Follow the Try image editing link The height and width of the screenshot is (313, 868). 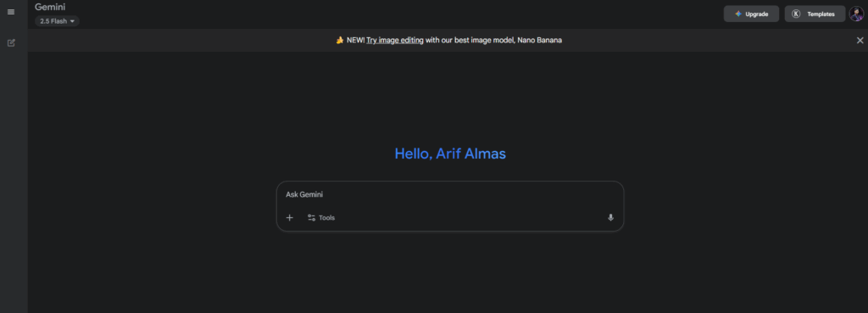pyautogui.click(x=395, y=40)
